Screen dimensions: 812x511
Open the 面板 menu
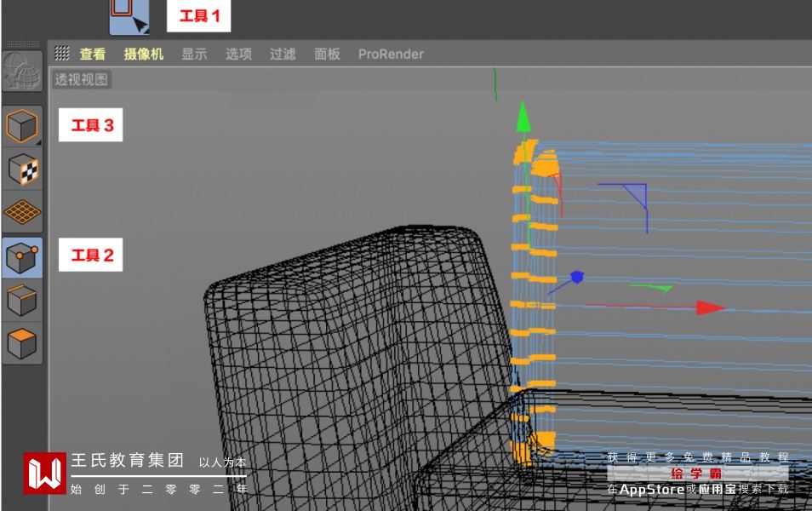[x=328, y=54]
